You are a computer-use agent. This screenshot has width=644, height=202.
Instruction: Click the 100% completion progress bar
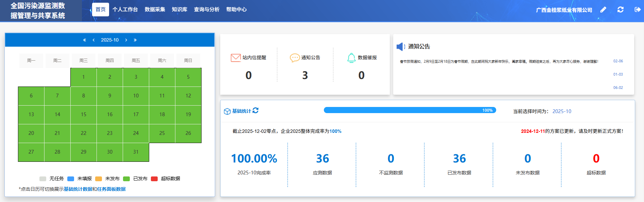tap(410, 110)
